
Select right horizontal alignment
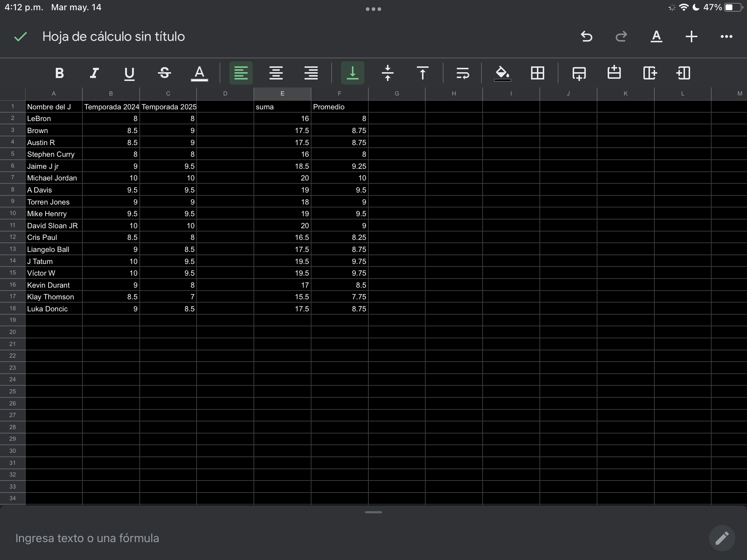pyautogui.click(x=311, y=73)
